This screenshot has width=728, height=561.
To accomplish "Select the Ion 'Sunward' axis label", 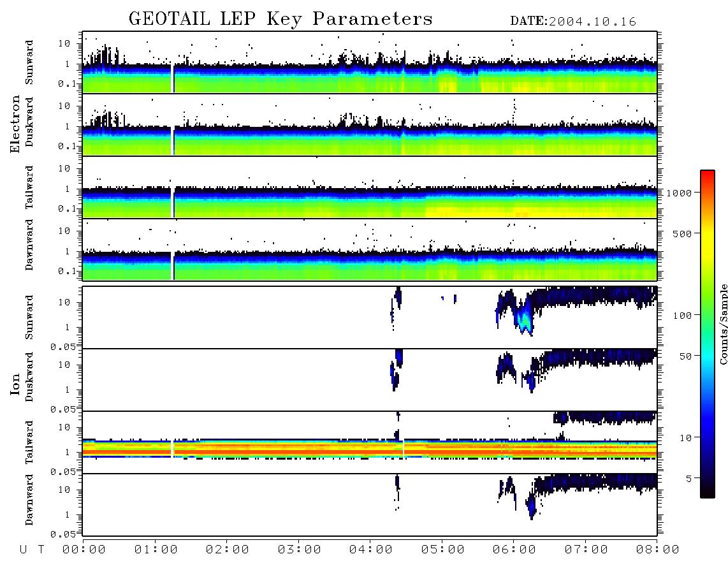I will coord(29,317).
